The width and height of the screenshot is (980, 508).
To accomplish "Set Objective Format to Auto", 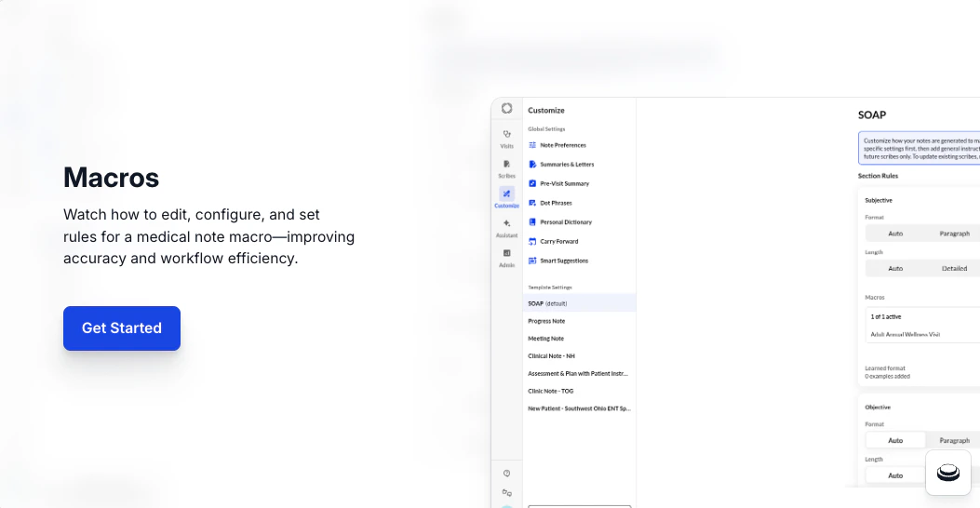I will click(895, 440).
